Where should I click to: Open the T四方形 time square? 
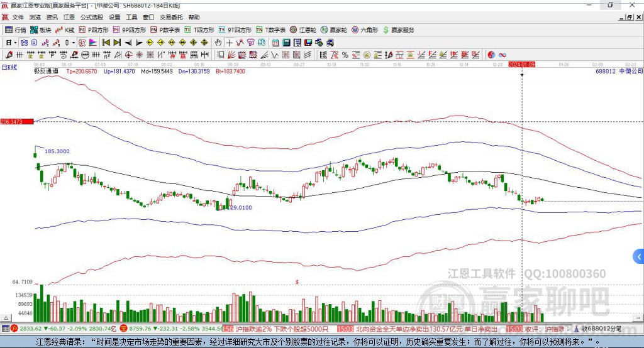[199, 30]
